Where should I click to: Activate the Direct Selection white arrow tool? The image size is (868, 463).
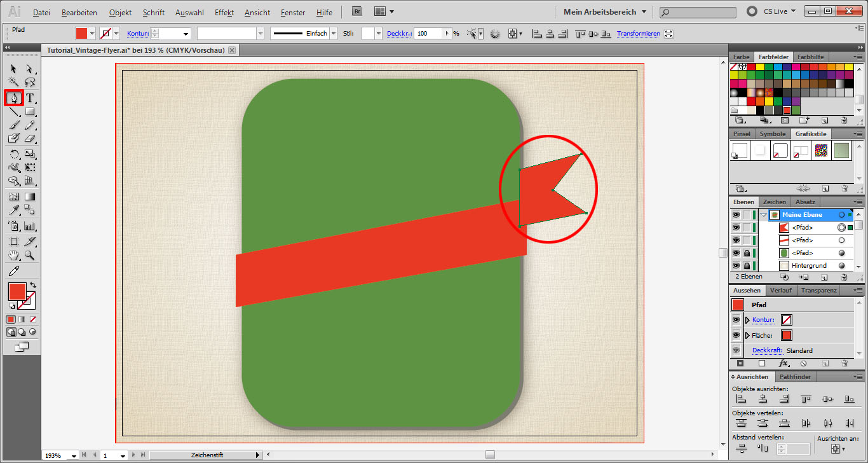pos(29,69)
